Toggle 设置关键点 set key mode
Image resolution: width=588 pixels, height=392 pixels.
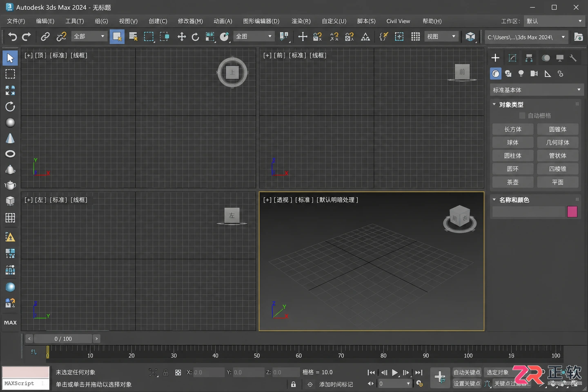click(x=467, y=383)
